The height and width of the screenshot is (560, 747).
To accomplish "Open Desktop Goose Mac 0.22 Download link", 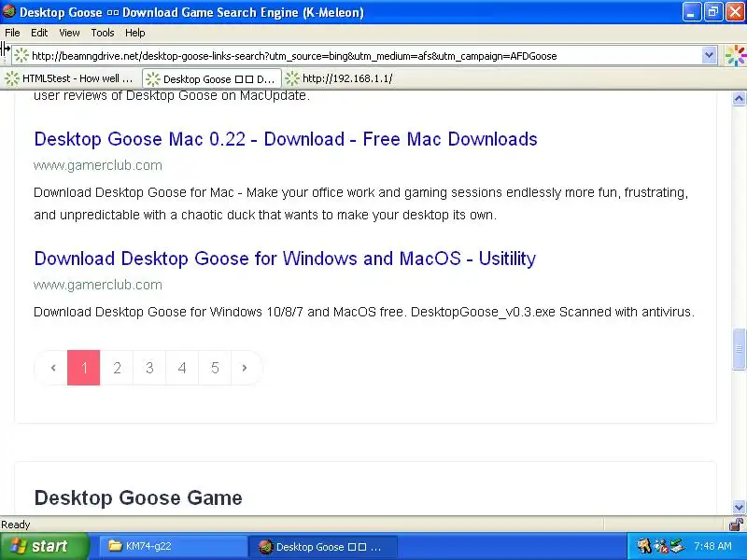I will pos(286,139).
